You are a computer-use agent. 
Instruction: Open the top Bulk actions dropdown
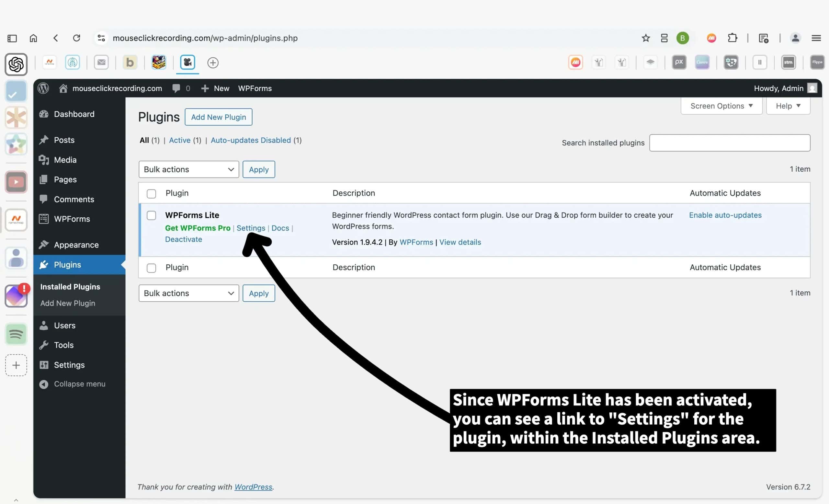tap(189, 169)
